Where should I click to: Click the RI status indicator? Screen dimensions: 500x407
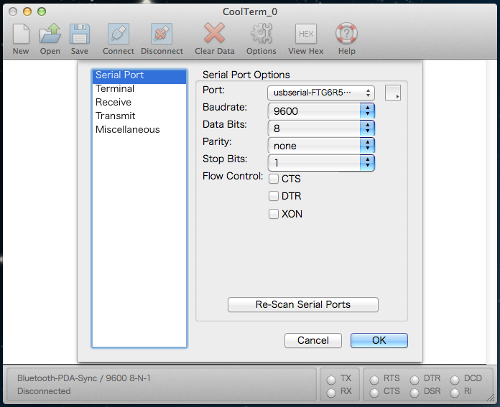coord(455,393)
